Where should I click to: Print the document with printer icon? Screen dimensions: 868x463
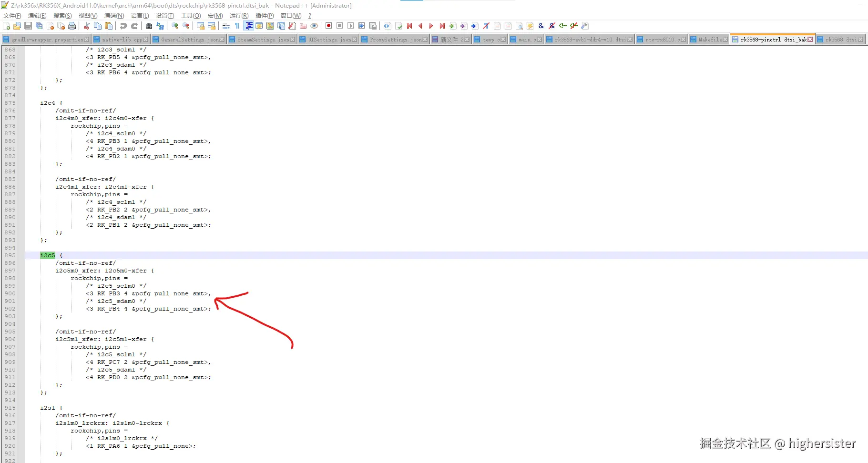tap(72, 26)
